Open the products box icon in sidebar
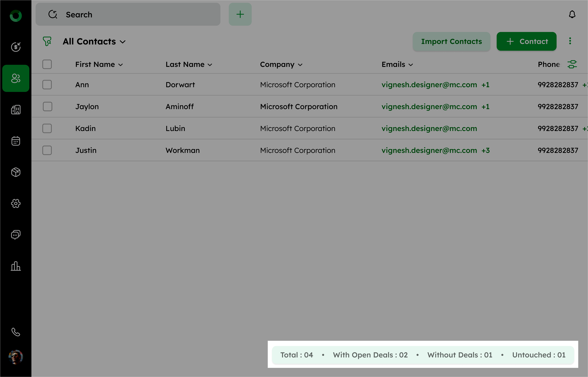 [x=16, y=172]
